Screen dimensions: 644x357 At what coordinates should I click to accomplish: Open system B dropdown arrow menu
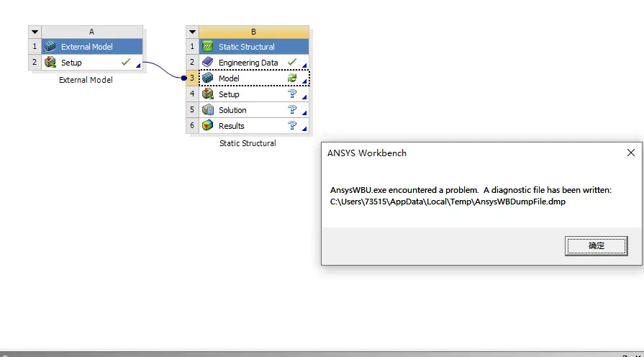pyautogui.click(x=192, y=32)
